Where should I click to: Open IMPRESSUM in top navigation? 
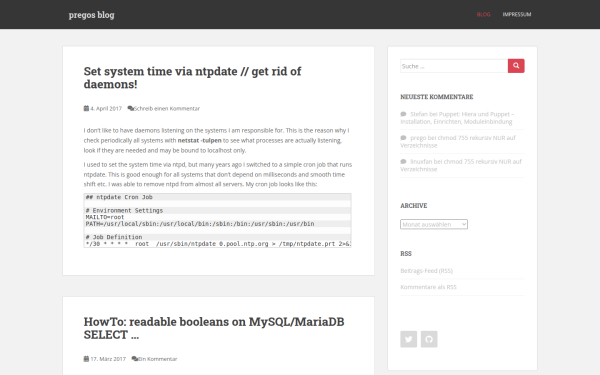click(x=517, y=15)
